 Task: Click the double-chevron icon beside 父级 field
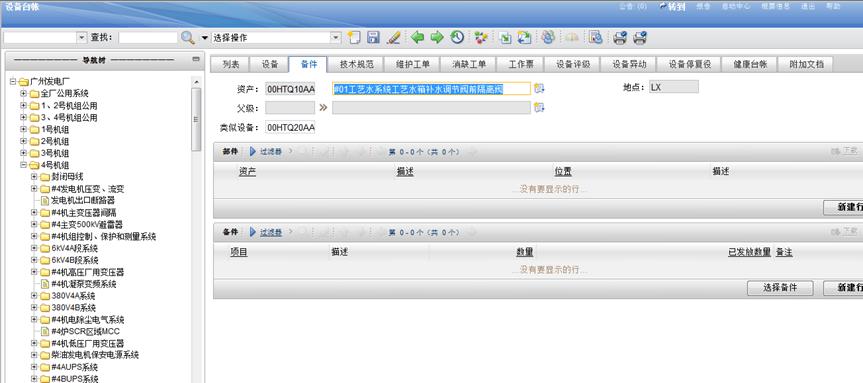323,107
